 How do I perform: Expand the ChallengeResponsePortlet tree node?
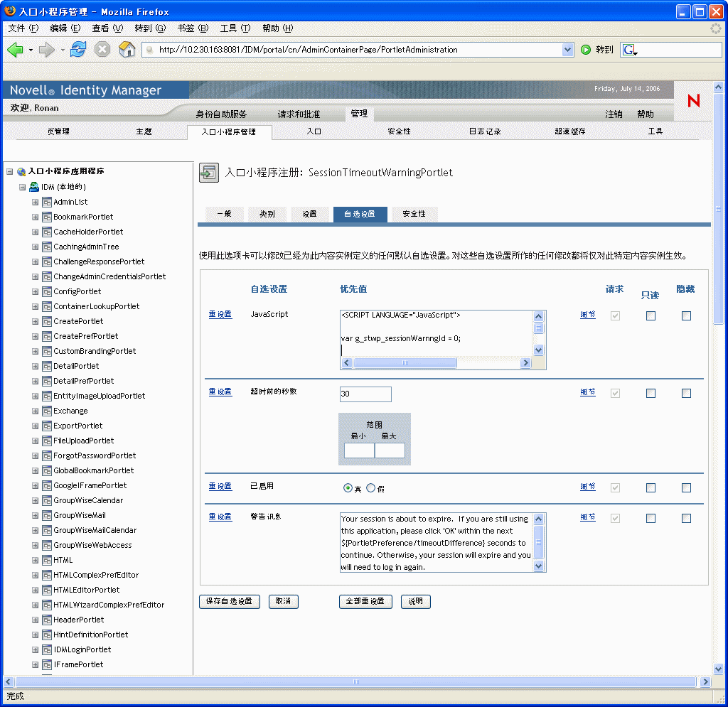point(35,262)
